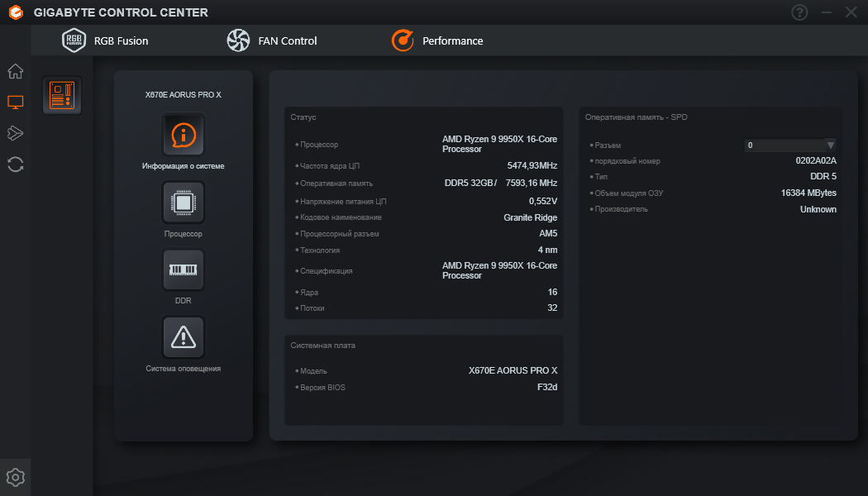868x496 pixels.
Task: Click the Оперативная память - SPD header
Action: click(x=636, y=117)
